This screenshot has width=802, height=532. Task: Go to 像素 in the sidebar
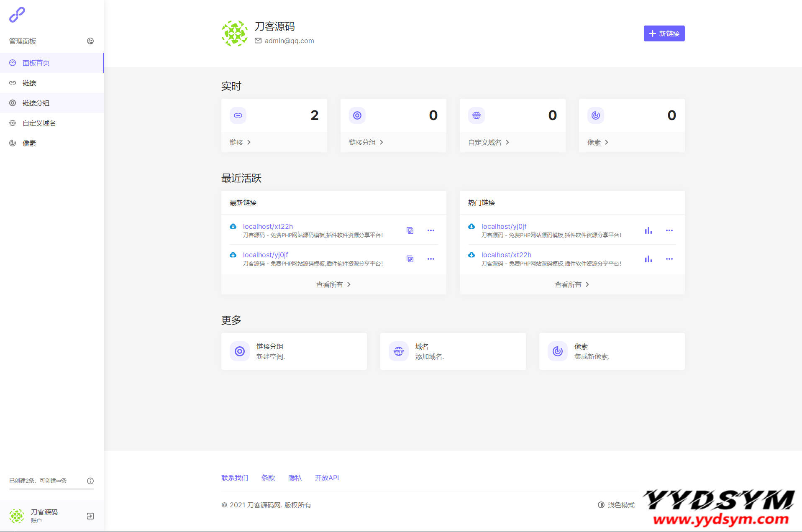[x=29, y=143]
